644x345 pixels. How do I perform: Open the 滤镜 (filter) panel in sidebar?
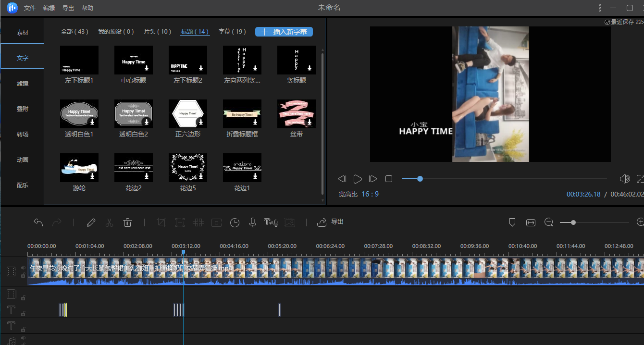point(22,83)
